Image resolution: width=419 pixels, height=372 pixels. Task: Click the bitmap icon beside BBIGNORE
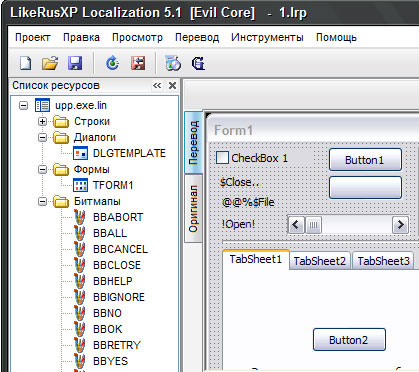(79, 297)
